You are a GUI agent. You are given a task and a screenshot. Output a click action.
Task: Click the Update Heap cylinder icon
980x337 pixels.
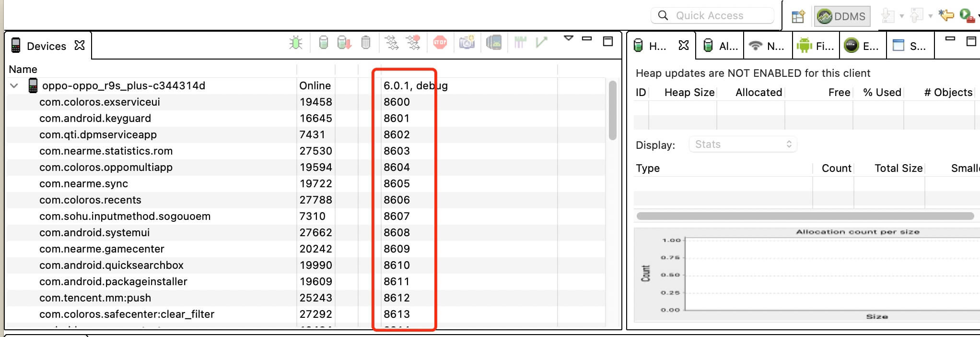[x=324, y=43]
